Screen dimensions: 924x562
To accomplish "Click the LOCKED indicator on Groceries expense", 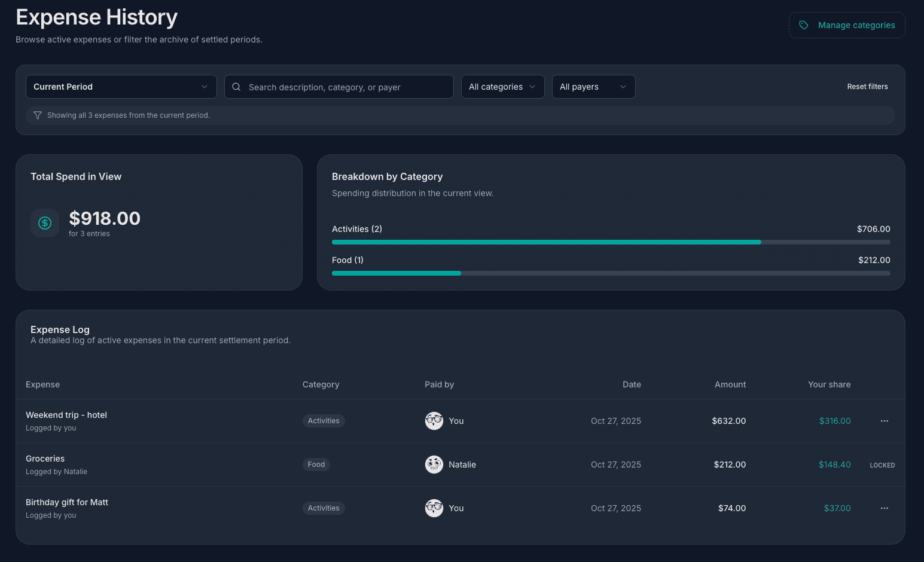I will [x=882, y=465].
